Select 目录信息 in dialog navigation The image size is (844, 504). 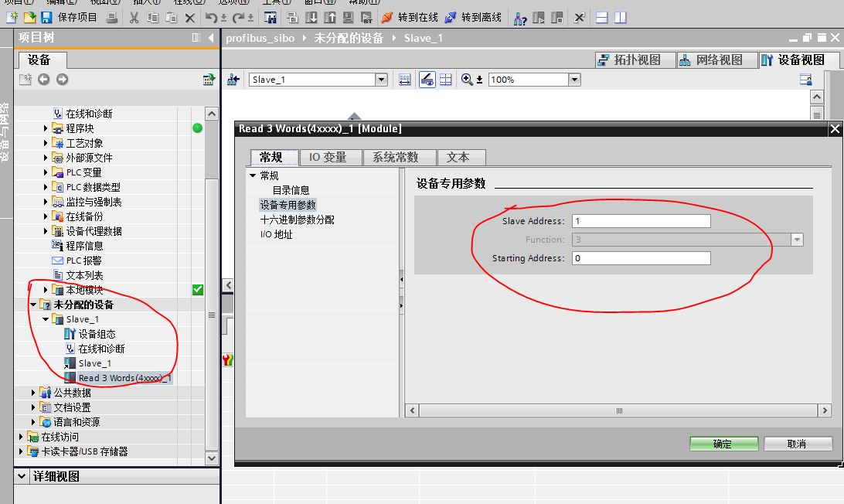(291, 190)
